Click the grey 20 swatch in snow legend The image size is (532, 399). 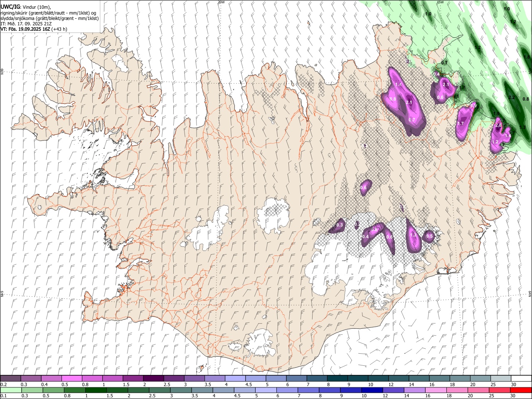(x=480, y=378)
